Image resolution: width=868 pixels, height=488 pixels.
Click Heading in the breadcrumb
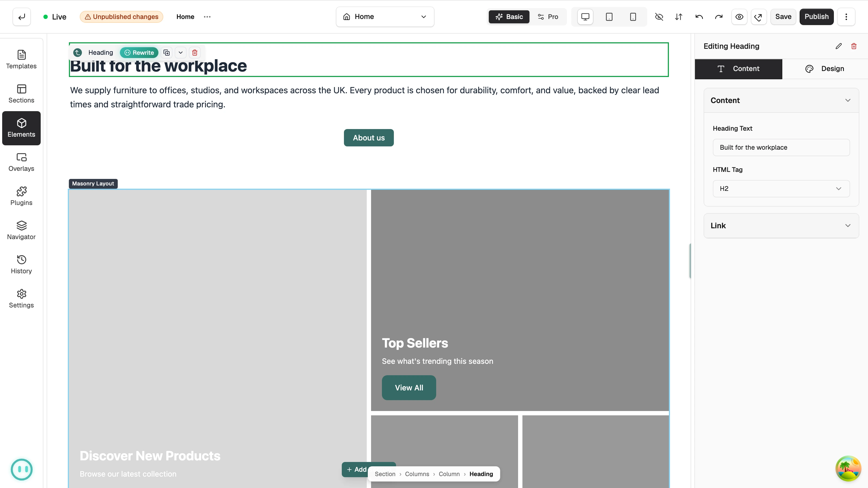481,474
